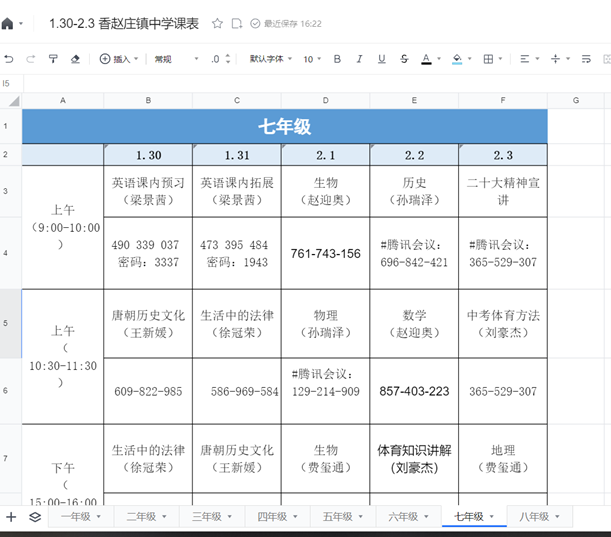The width and height of the screenshot is (611, 537).
Task: Open the font size 10 dropdown
Action: tap(312, 59)
